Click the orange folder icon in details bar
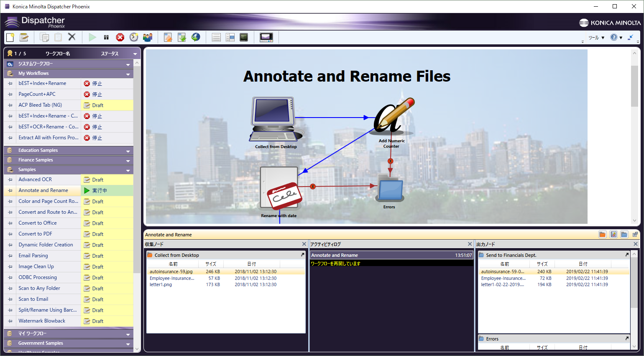This screenshot has width=644, height=356. pos(603,235)
